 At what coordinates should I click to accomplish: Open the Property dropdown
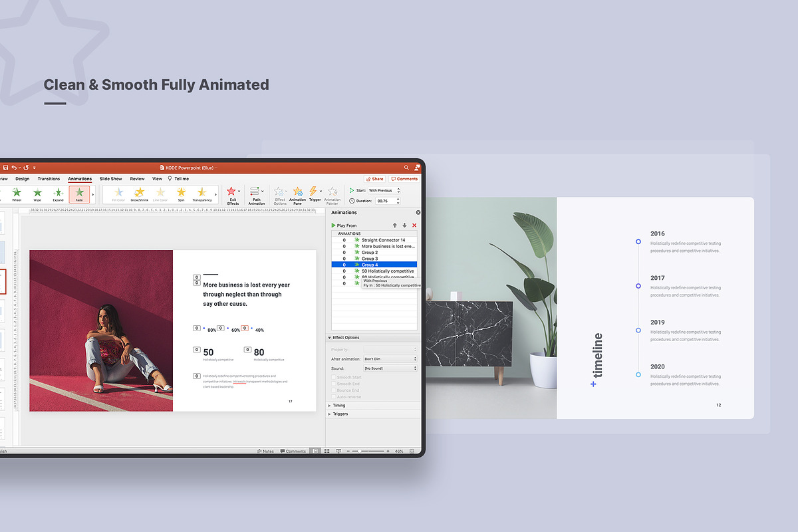coord(390,349)
